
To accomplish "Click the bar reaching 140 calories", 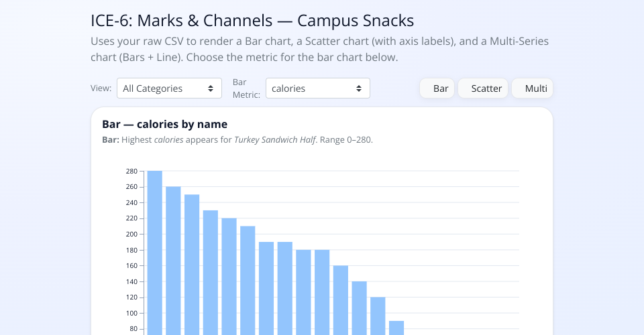I will click(x=360, y=308).
